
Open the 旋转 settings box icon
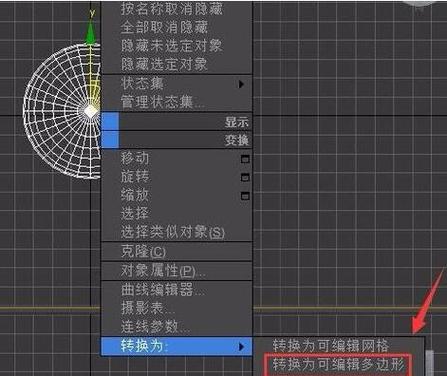coord(245,177)
